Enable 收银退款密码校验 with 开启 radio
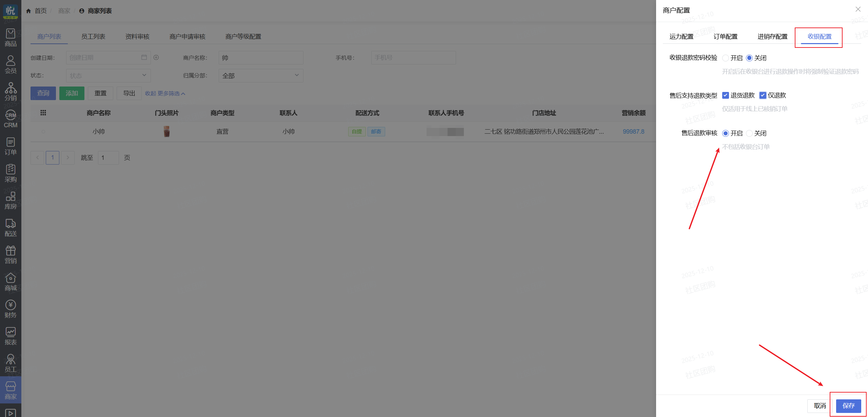 (x=726, y=58)
